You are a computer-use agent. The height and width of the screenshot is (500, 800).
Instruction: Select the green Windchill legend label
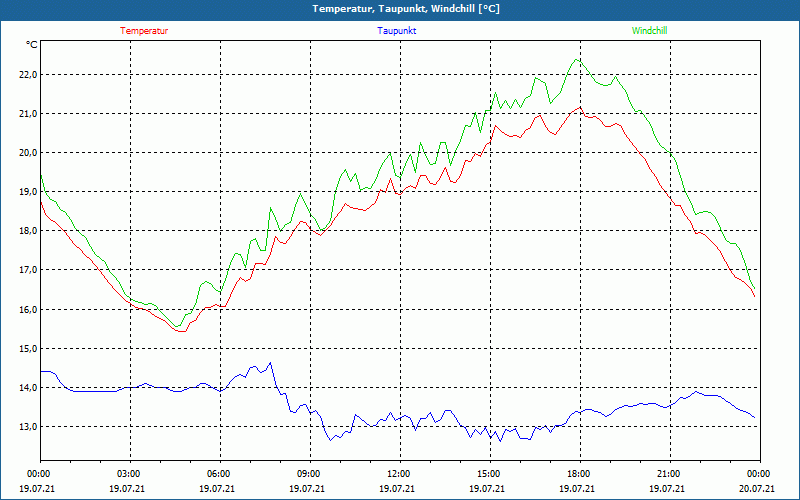pos(649,31)
